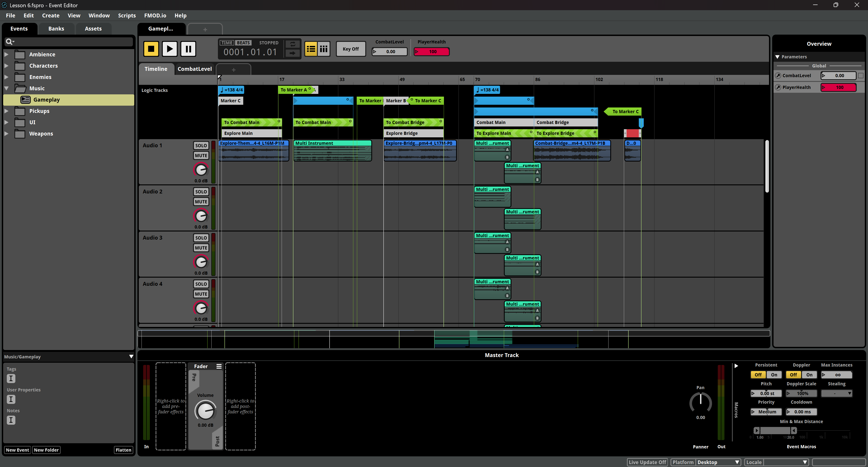Open the FMOD.io menu
Screen dimensions: 868x467
coord(155,16)
